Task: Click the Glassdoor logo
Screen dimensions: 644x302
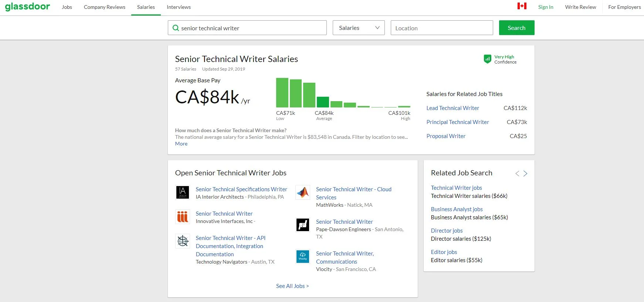Action: pyautogui.click(x=27, y=7)
